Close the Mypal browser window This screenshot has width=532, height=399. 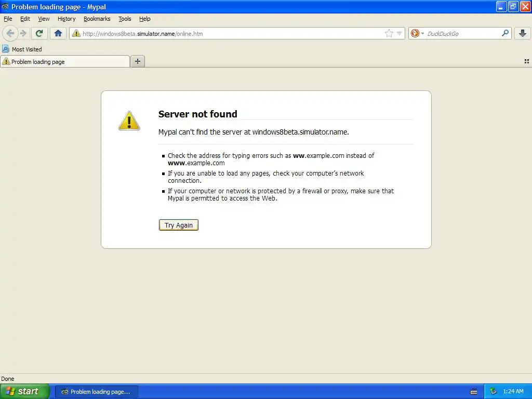tap(525, 6)
